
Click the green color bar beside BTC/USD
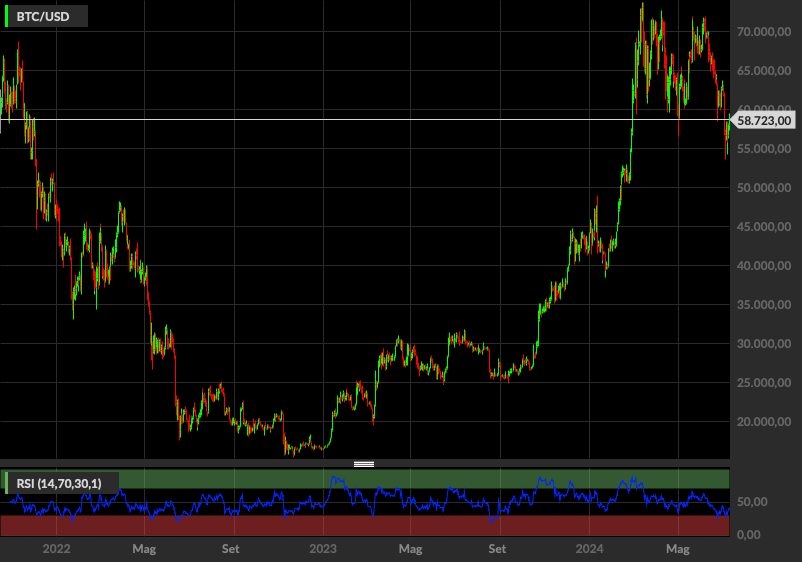tap(7, 16)
